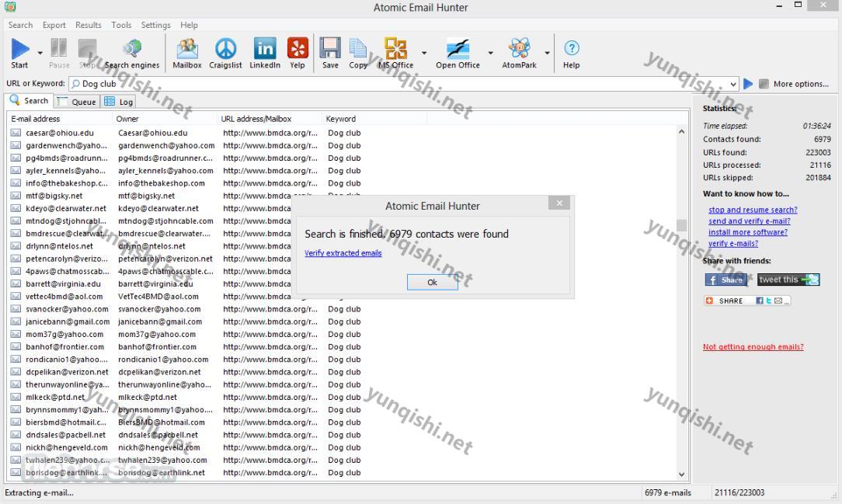Image resolution: width=842 pixels, height=504 pixels.
Task: Close the search finished dialog with X
Action: 559,203
